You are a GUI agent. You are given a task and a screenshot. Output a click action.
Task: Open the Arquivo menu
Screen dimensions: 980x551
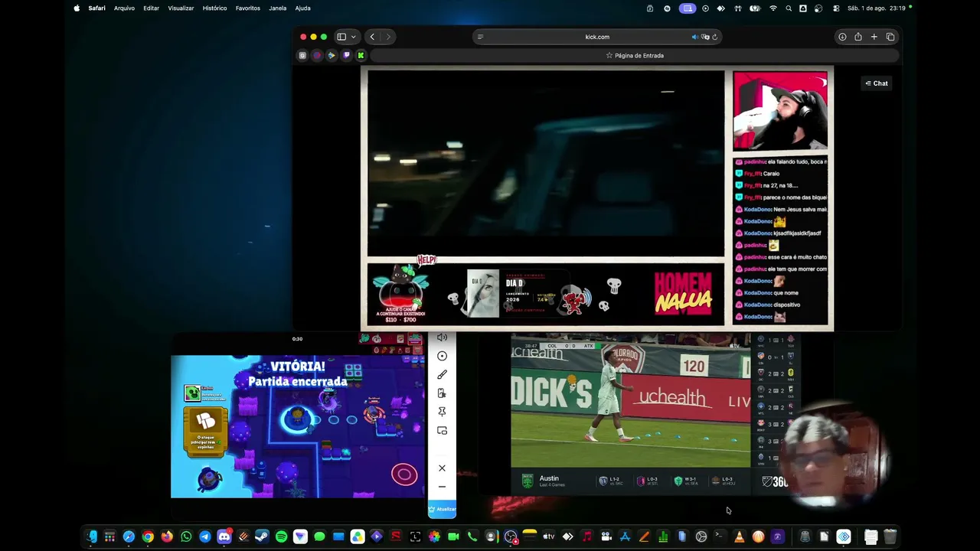(124, 8)
